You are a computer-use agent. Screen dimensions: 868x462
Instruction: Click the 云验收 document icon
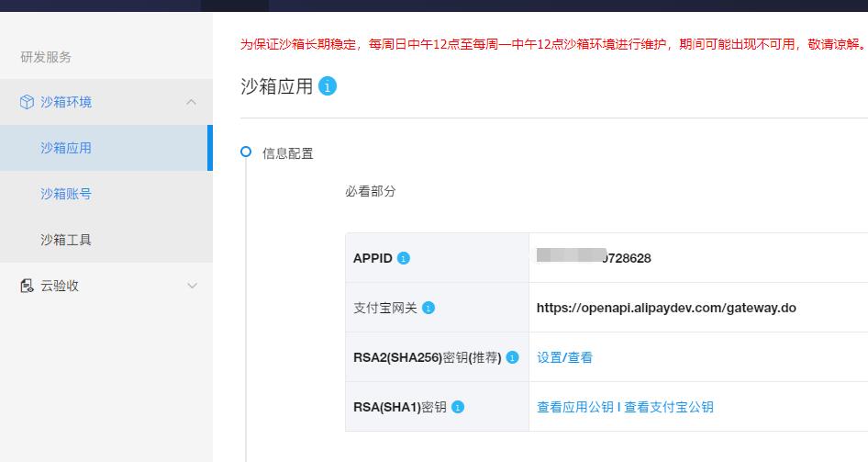[27, 286]
